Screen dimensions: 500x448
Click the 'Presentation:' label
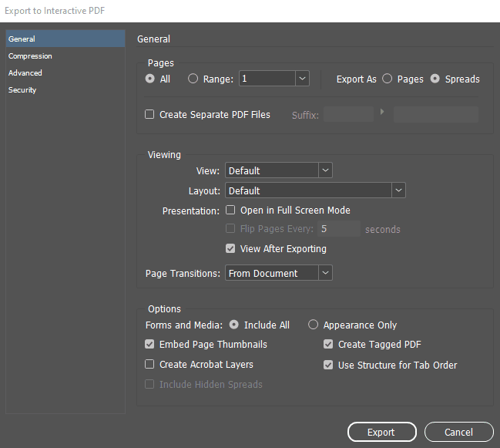[x=191, y=211]
